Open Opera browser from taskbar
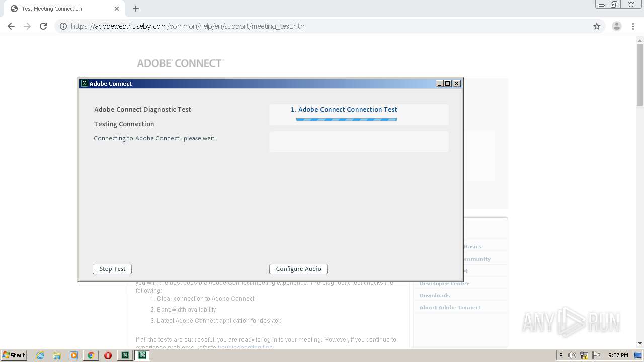The height and width of the screenshot is (362, 644). point(108,355)
